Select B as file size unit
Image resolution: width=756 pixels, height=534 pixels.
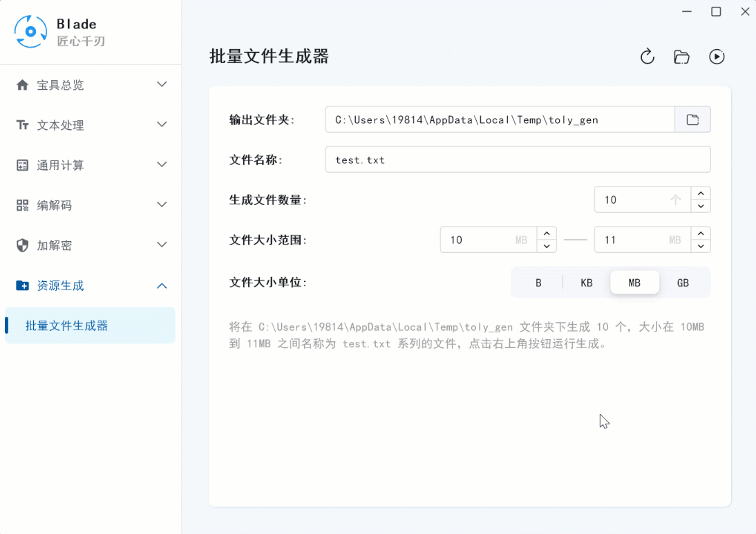538,283
